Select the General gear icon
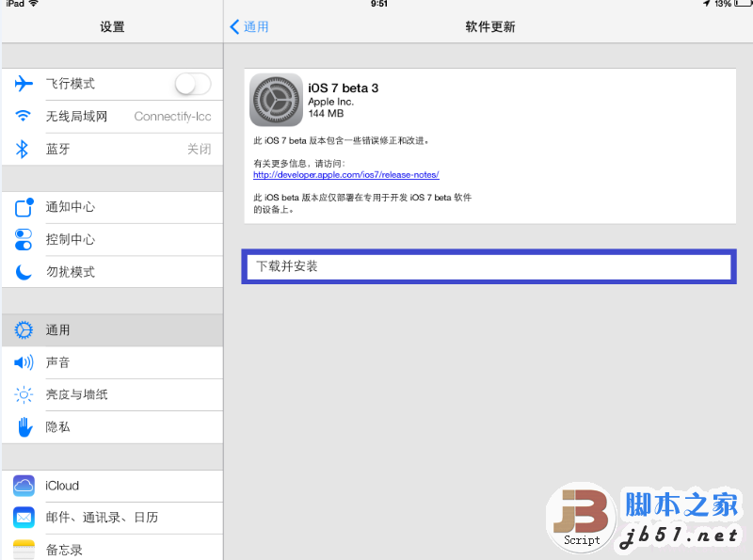The width and height of the screenshot is (753, 560). [x=23, y=330]
